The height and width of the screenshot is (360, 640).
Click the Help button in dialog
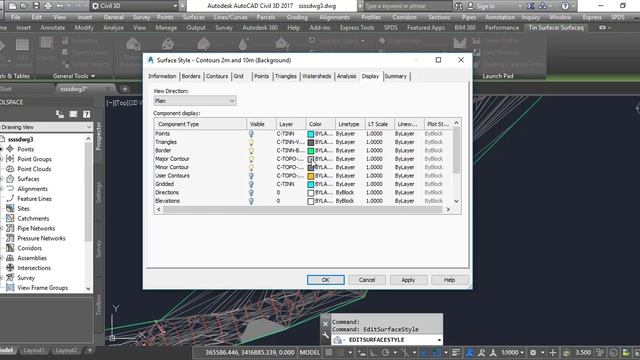click(x=449, y=280)
